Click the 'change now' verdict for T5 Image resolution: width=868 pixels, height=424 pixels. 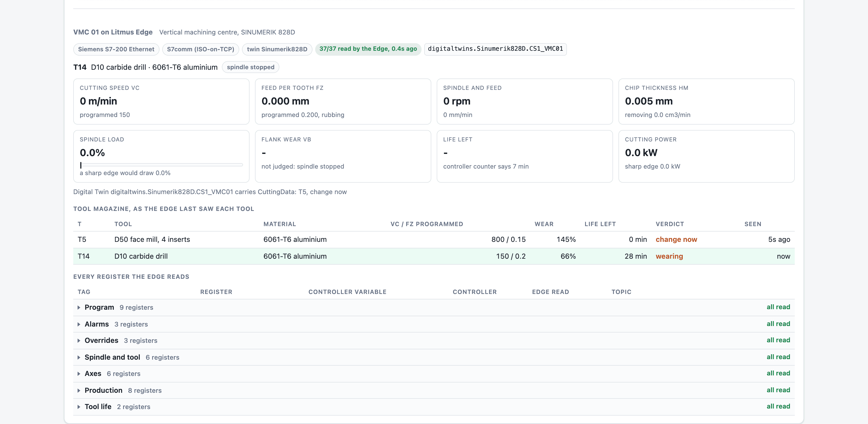pos(676,239)
